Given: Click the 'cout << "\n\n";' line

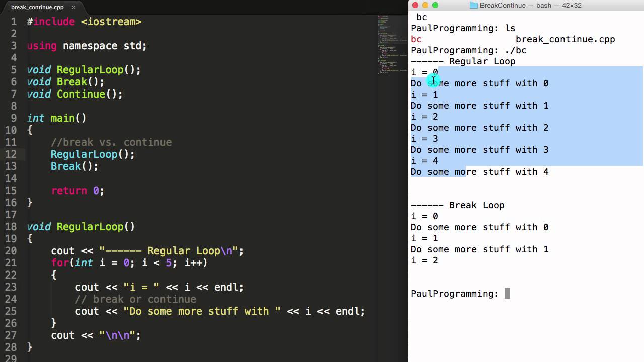Looking at the screenshot, I should tap(96, 335).
